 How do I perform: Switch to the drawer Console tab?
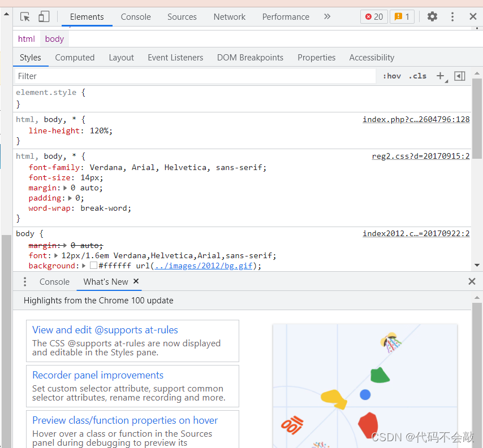54,282
